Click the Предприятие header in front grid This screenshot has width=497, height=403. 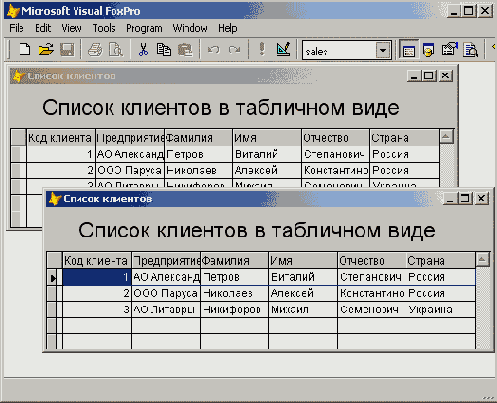[166, 260]
